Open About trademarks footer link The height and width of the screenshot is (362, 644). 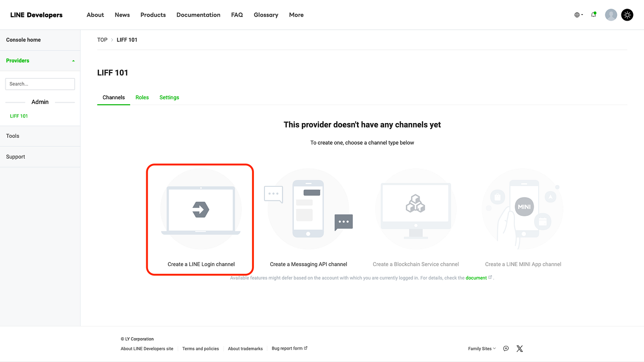click(245, 349)
